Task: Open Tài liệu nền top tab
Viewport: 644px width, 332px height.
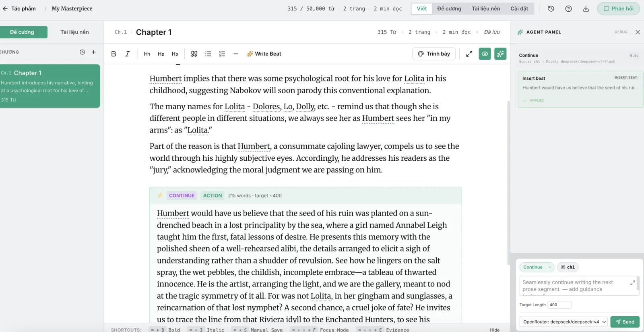Action: pos(486,8)
